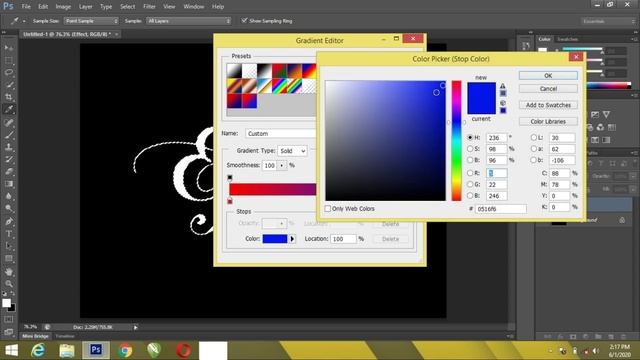Select the Dodge tool
This screenshot has width=640, height=360.
point(9,209)
